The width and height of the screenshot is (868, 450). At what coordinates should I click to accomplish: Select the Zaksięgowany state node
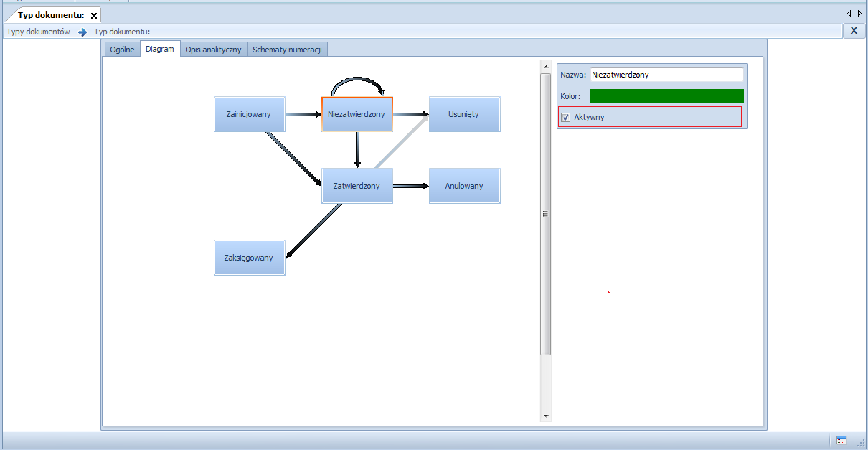(x=250, y=258)
